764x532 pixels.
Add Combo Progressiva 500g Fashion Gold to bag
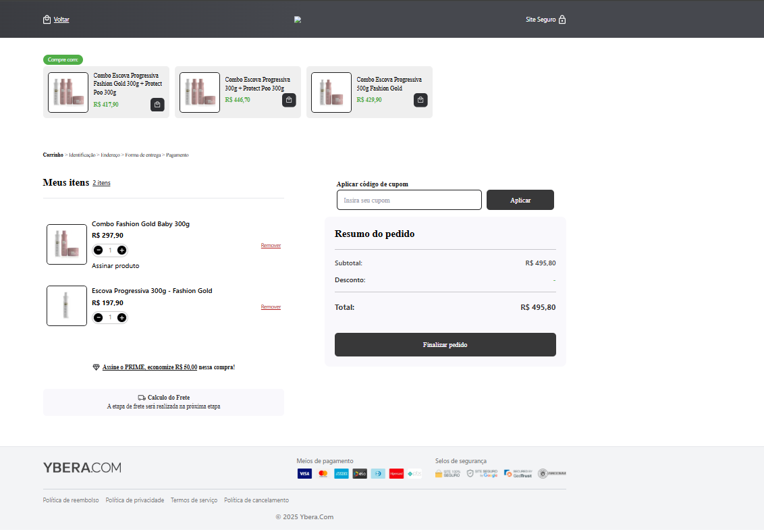coord(420,100)
